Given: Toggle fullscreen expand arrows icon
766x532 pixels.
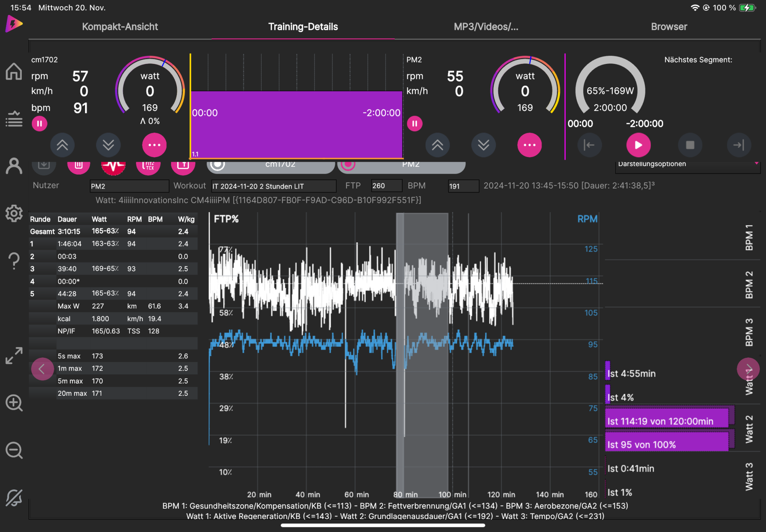Looking at the screenshot, I should pos(14,356).
